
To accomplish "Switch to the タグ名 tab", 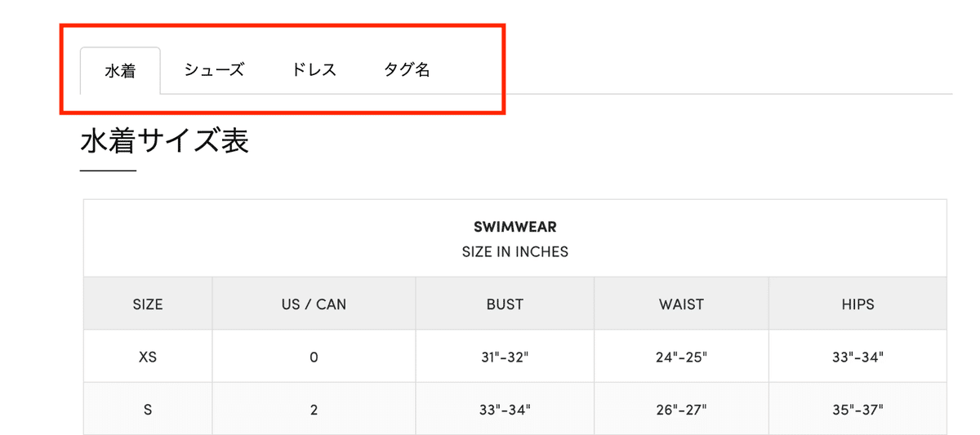I will (x=407, y=70).
